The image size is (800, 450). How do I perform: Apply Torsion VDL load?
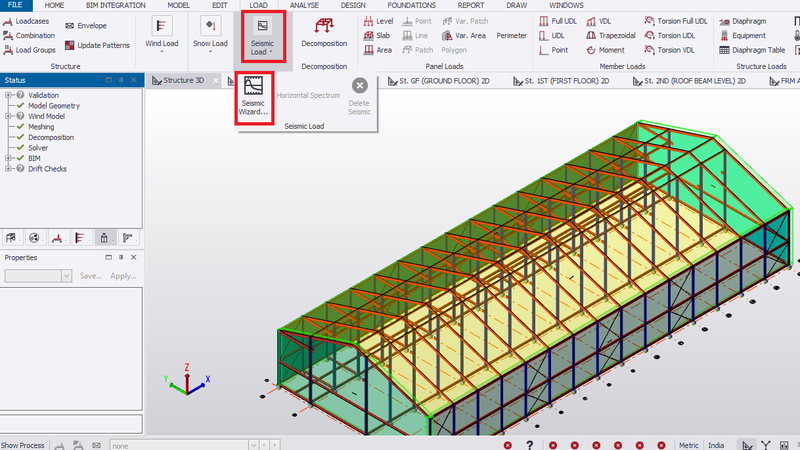point(669,50)
